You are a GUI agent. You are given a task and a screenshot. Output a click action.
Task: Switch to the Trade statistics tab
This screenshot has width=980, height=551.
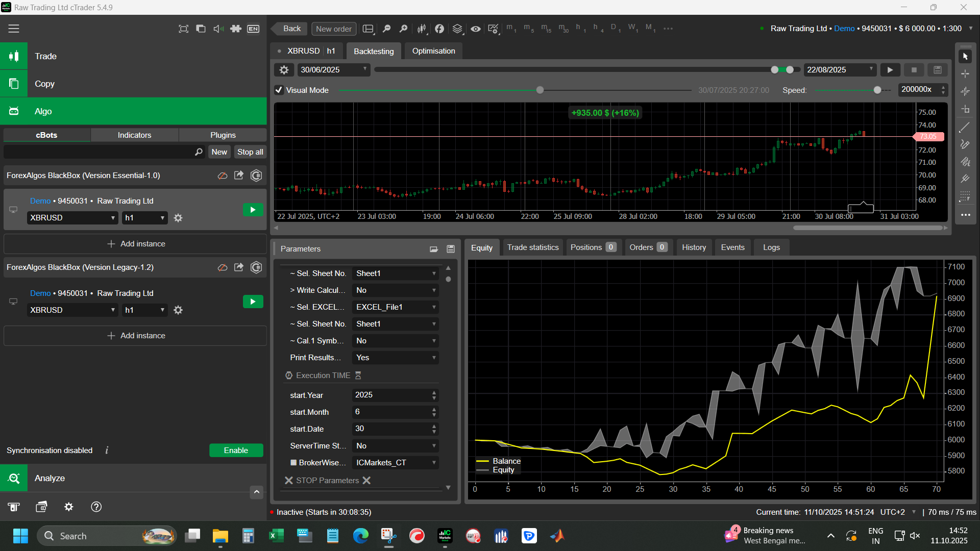tap(533, 247)
